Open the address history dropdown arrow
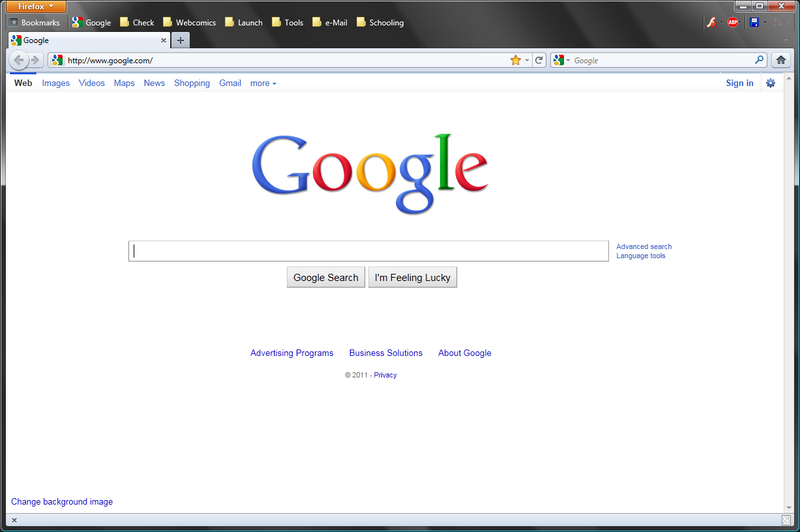Image resolution: width=800 pixels, height=532 pixels. 527,60
